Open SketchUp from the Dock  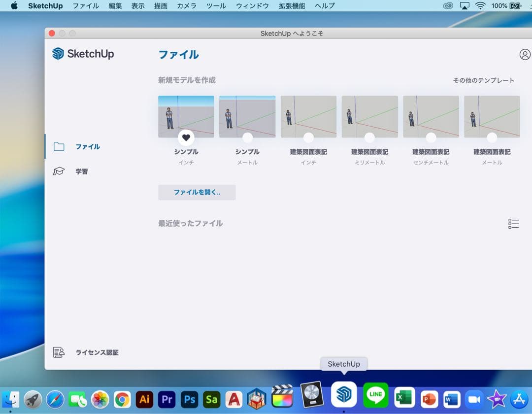344,394
